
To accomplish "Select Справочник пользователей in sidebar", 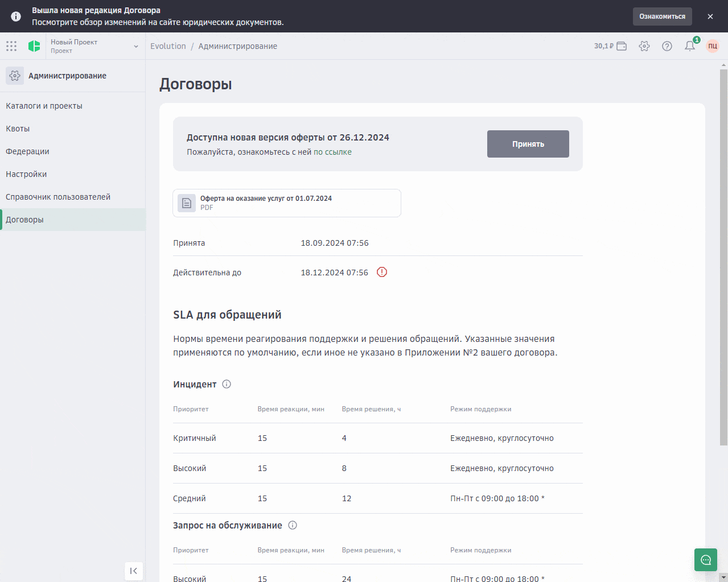I will tap(58, 197).
